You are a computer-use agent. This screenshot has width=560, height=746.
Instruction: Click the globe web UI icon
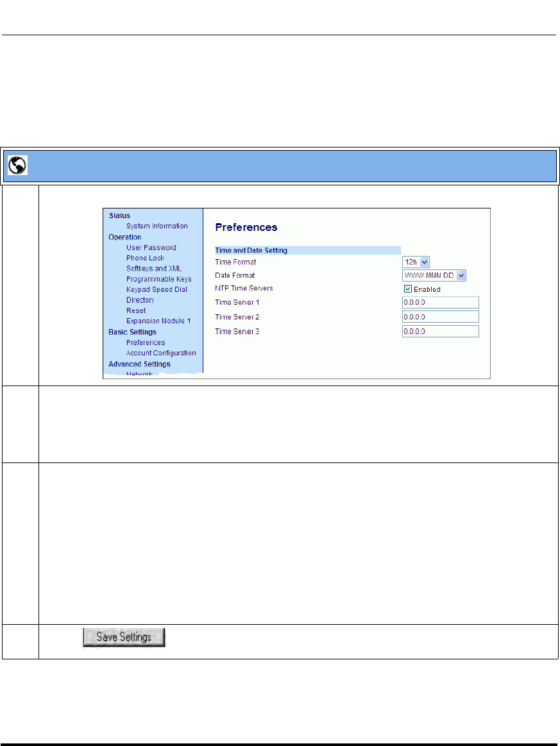pyautogui.click(x=17, y=165)
